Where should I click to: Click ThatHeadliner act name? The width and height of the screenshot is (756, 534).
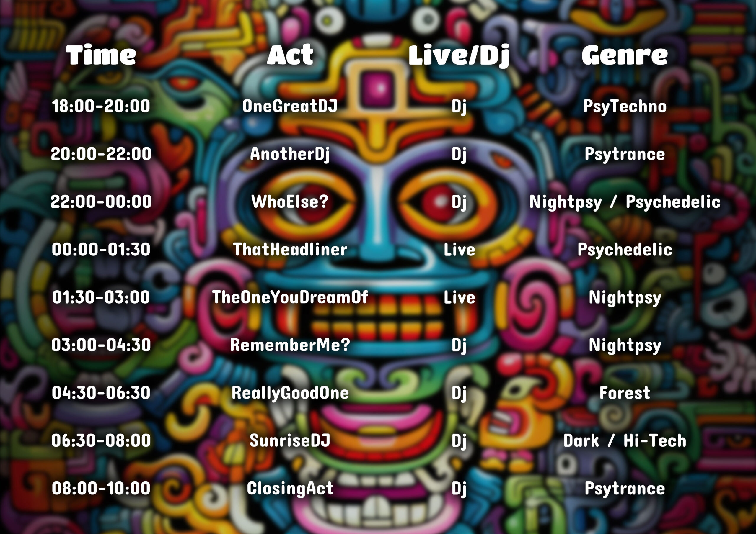pos(290,249)
